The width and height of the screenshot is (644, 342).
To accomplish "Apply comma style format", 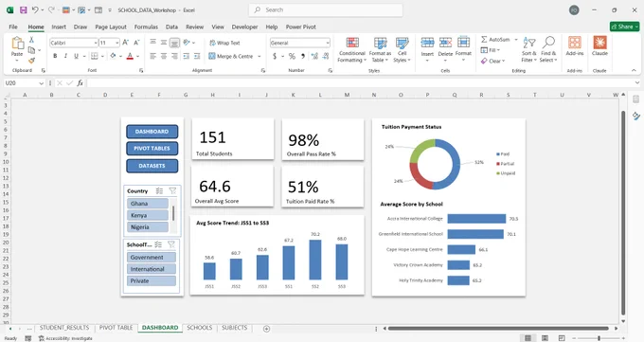I will pos(303,56).
